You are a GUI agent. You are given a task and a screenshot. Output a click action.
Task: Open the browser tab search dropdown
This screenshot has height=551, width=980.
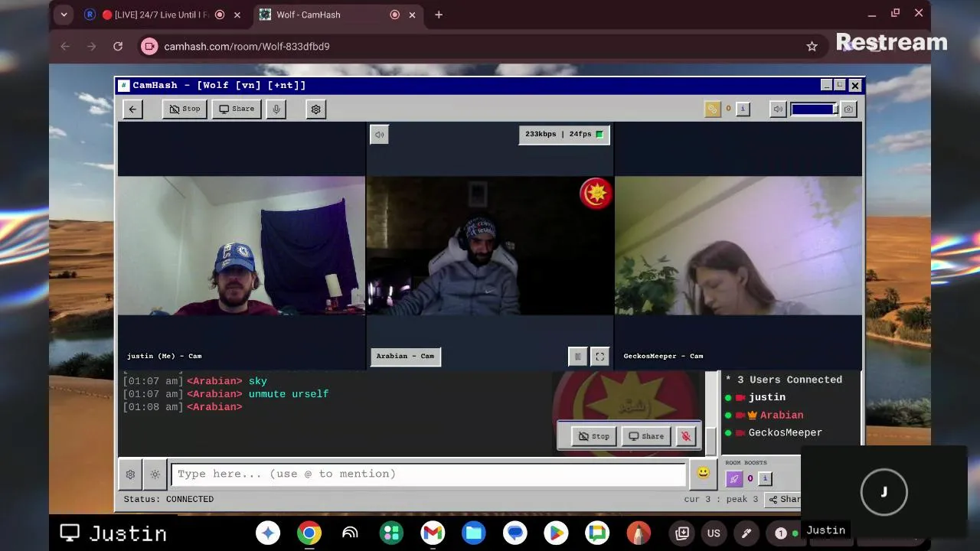tap(64, 15)
